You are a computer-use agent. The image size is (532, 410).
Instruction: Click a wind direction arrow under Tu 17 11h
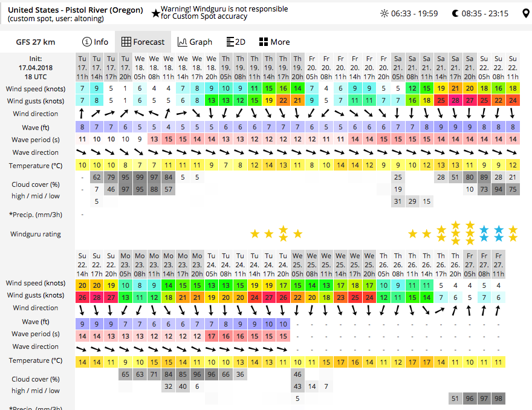pos(81,114)
